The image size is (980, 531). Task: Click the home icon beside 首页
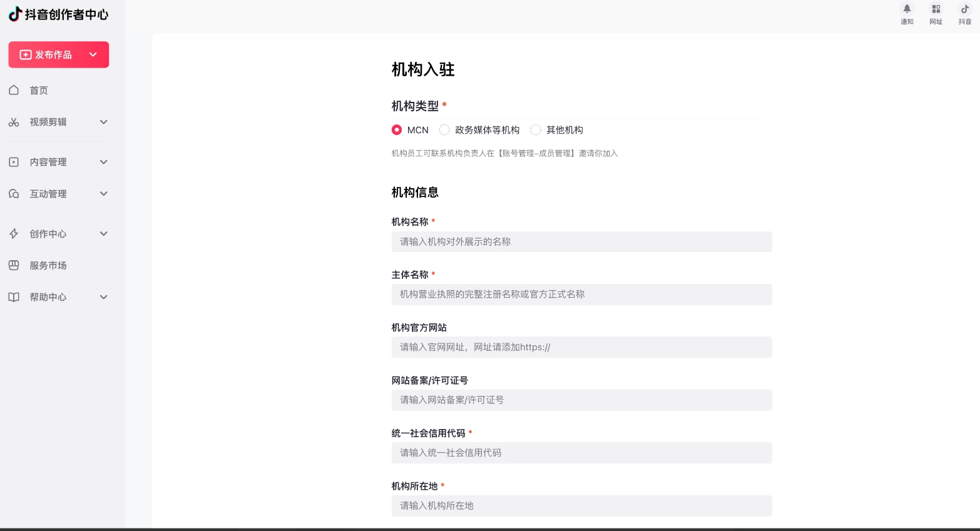click(x=14, y=90)
